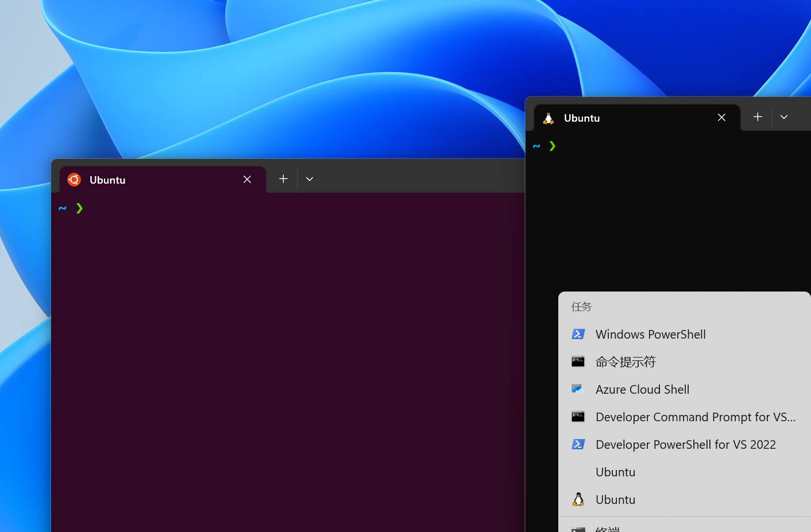Viewport: 811px width, 532px height.
Task: Click the penguin icon on the dark Ubuntu tab
Action: (548, 118)
